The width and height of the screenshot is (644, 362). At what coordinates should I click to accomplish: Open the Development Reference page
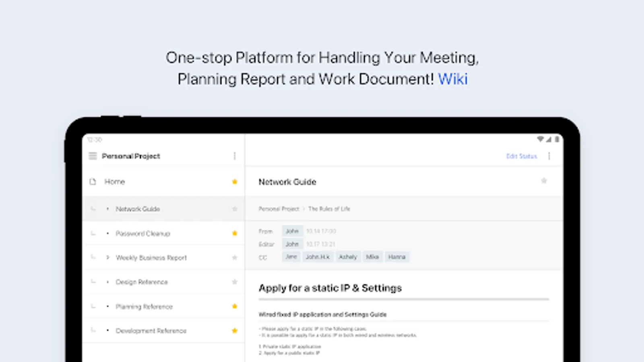151,331
